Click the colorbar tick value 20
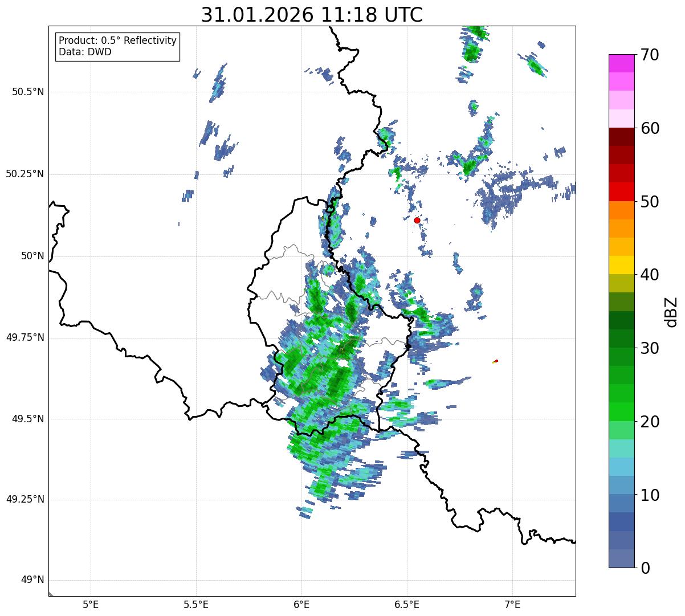Viewport: 685px width, 616px height. 650,422
